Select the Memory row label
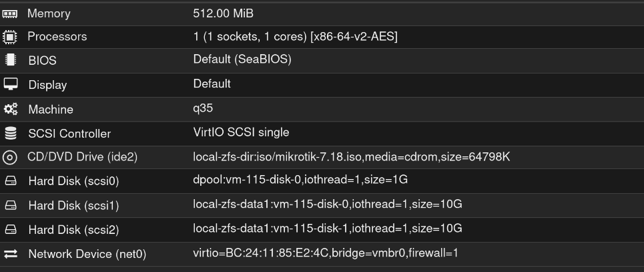644x272 pixels. (49, 13)
